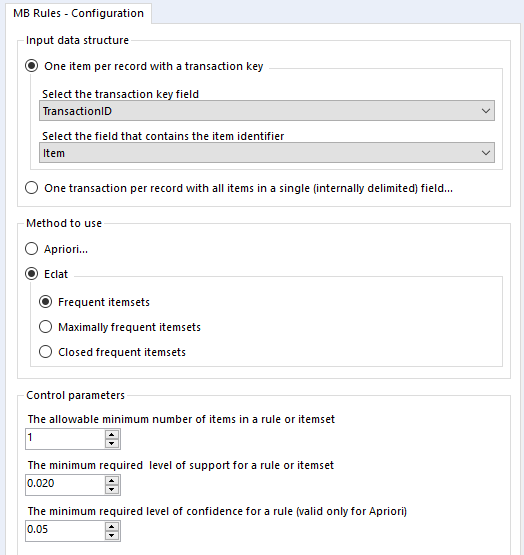Increase minimum number of items stepper

(112, 434)
